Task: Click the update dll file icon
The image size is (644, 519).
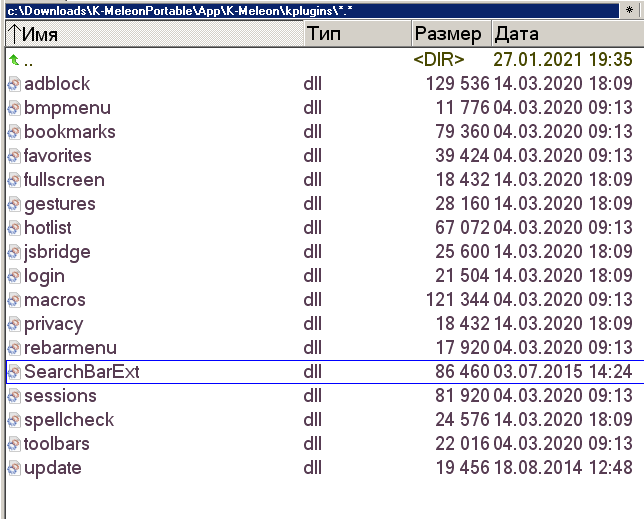Action: 14,468
